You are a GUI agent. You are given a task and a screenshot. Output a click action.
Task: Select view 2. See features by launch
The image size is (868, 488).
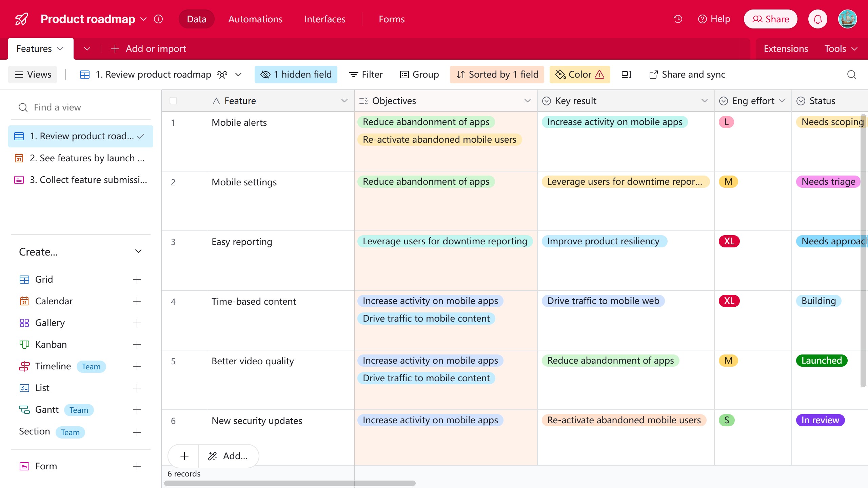click(x=81, y=158)
